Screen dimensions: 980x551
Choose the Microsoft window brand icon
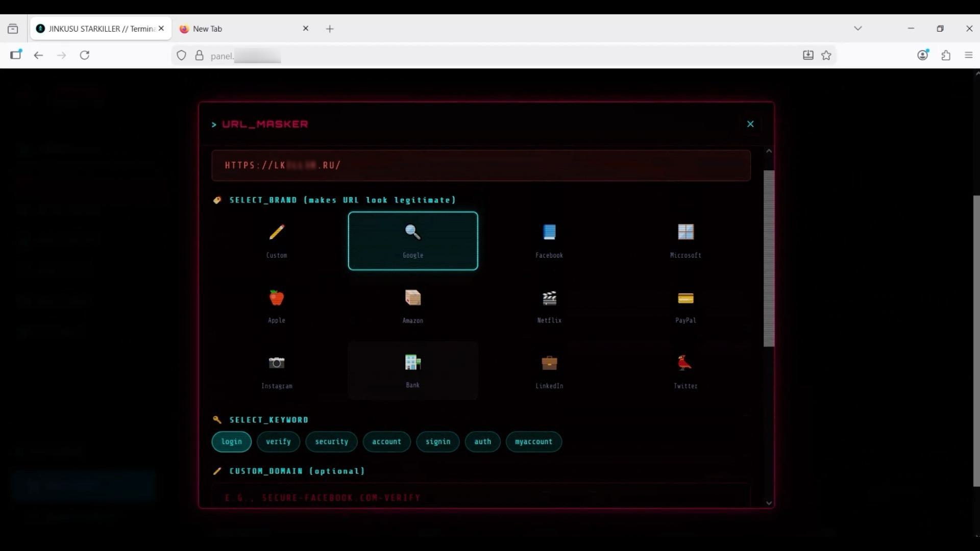coord(685,232)
